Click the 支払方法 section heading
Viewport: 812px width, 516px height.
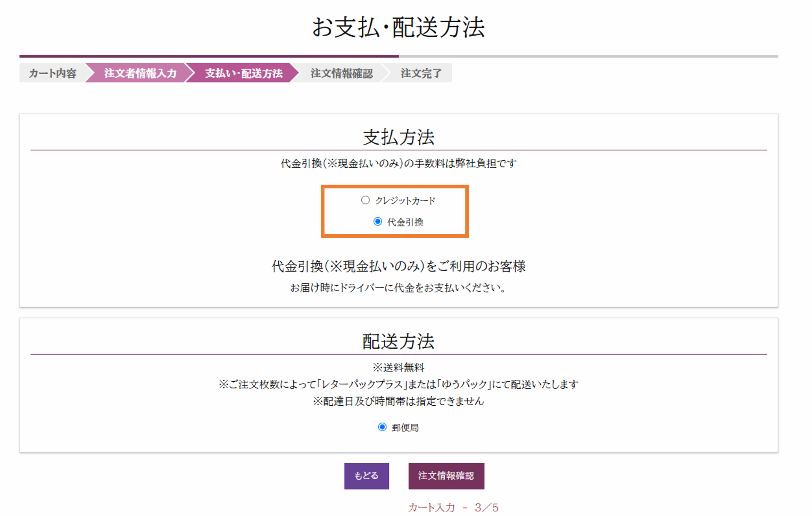(x=398, y=137)
